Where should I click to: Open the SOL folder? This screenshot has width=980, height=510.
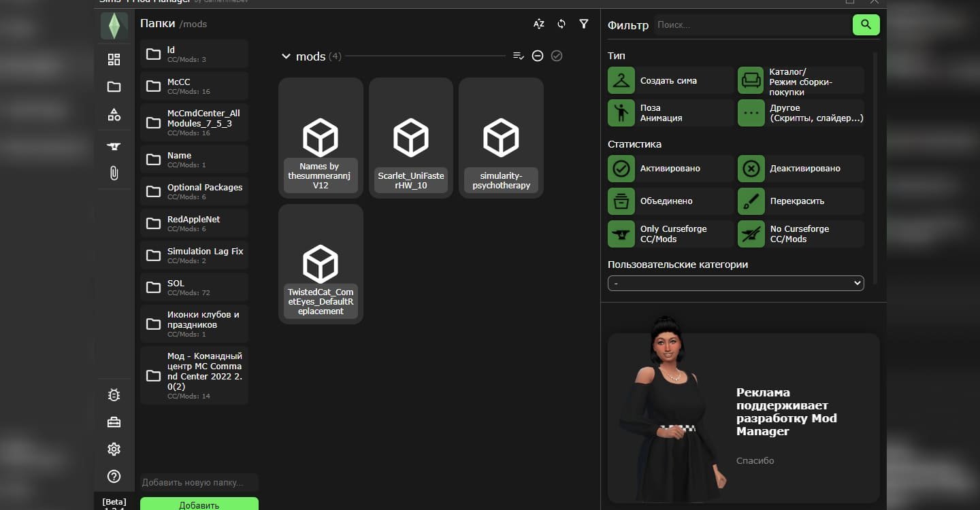pos(194,287)
